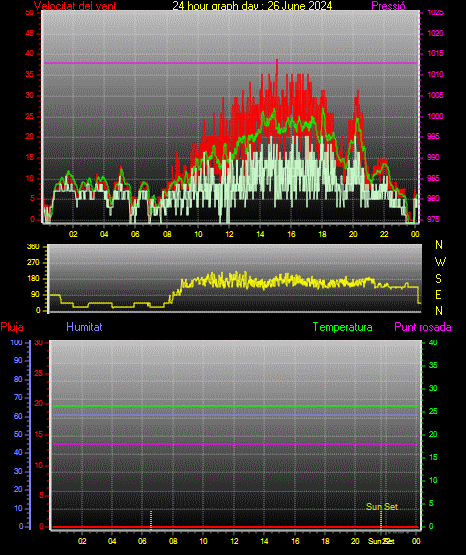Select wind direction axis value 90
This screenshot has width=466, height=555.
tap(35, 294)
